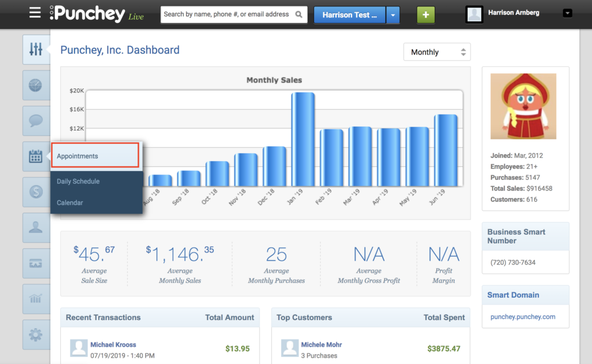Click the Customers: 616 text
This screenshot has height=364, width=592.
[x=513, y=199]
